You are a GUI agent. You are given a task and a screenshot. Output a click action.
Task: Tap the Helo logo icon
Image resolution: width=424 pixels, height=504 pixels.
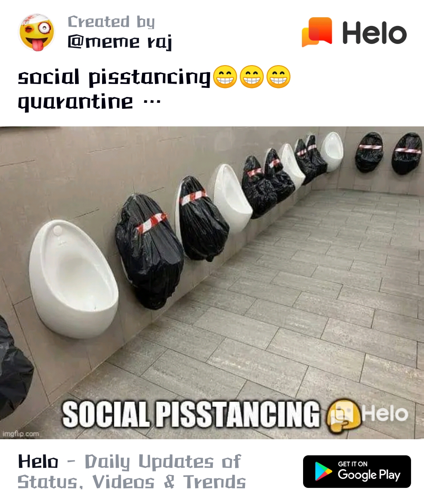317,32
